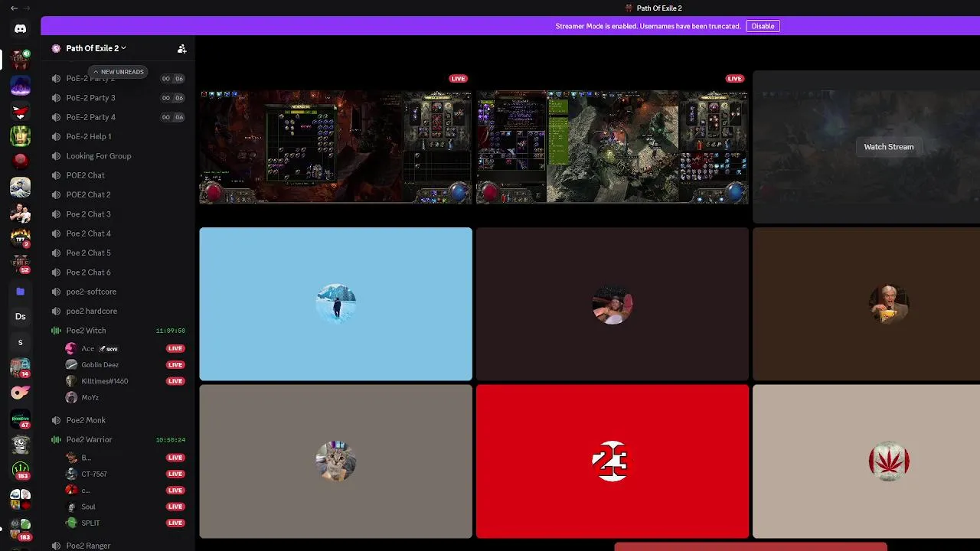Select user Killtimes#1460 in channel list
This screenshot has width=980, height=551.
126,381
